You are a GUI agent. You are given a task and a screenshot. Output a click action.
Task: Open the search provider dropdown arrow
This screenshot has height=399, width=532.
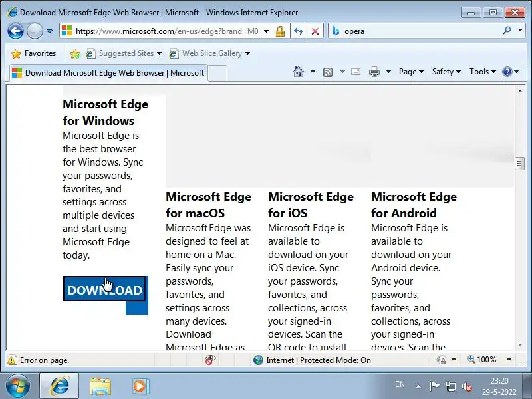pos(520,31)
